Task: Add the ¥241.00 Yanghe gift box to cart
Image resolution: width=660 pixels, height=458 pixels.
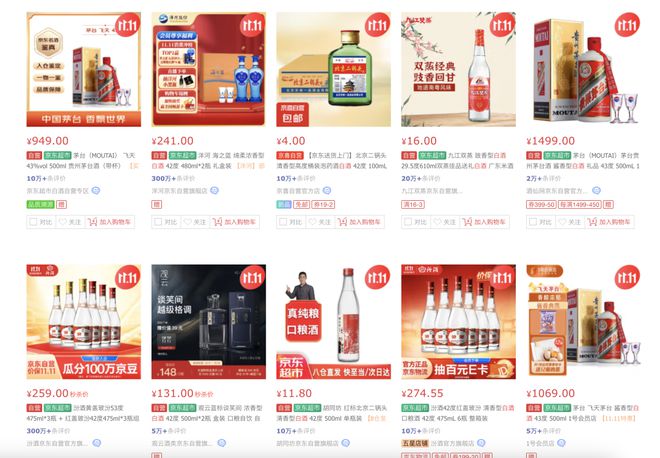Action: (x=235, y=222)
